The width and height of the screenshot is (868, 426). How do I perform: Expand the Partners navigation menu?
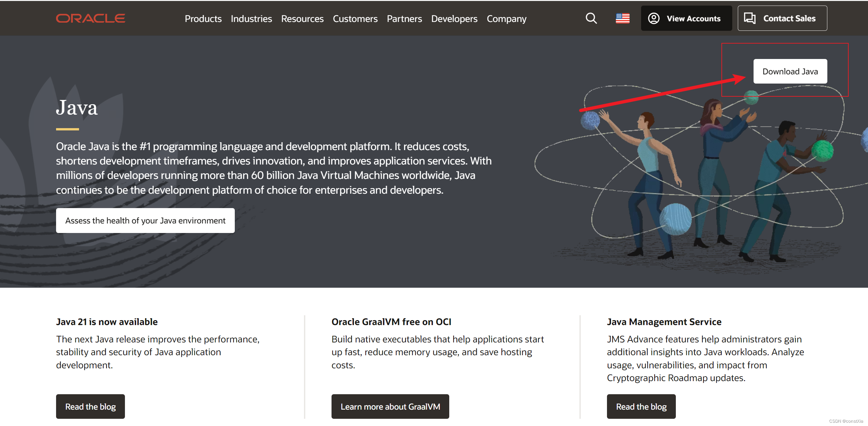(404, 19)
